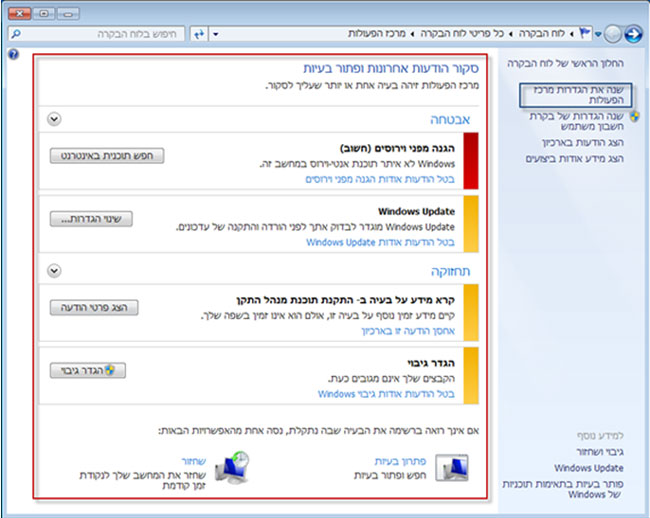Go back using the Back arrow button
650x518 pixels.
point(632,34)
